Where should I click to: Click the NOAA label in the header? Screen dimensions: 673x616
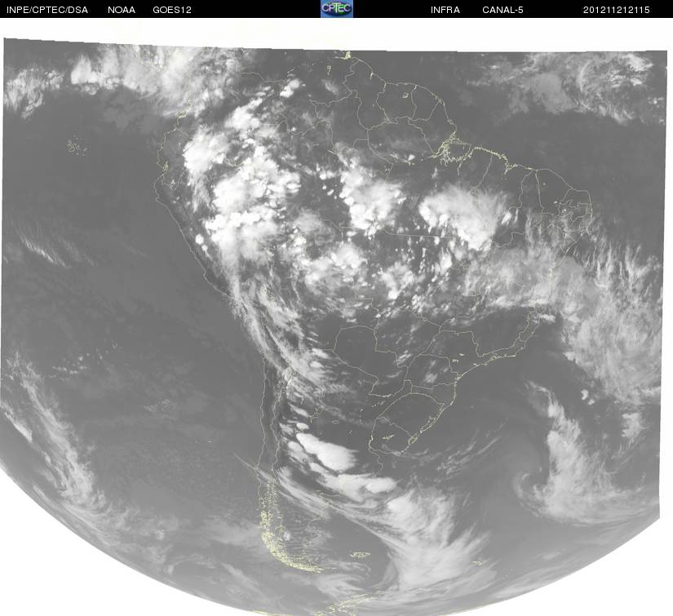click(122, 10)
